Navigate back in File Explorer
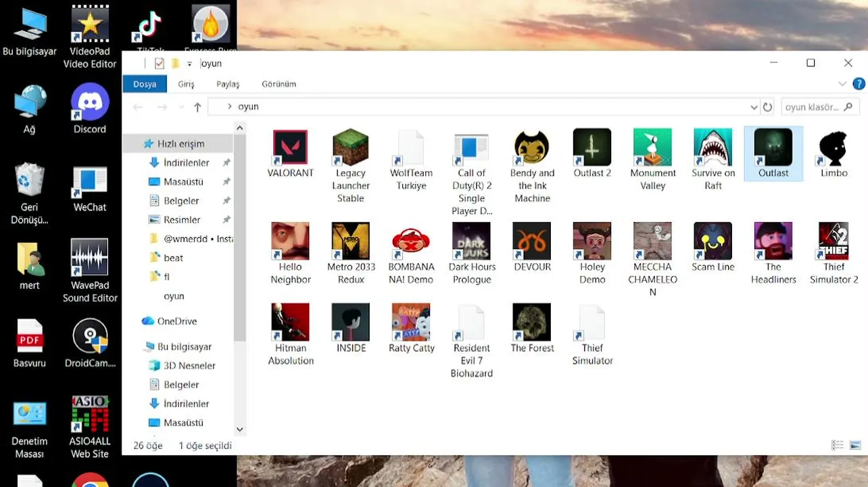 click(138, 107)
